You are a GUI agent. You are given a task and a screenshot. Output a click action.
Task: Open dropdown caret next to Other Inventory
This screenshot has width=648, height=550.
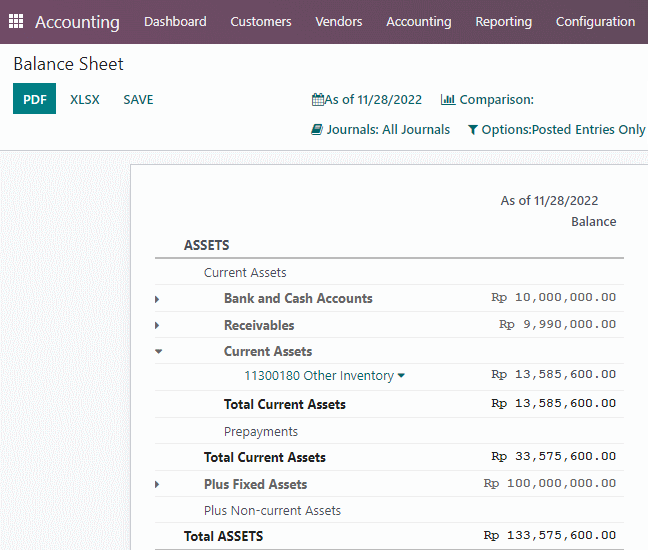tap(401, 376)
